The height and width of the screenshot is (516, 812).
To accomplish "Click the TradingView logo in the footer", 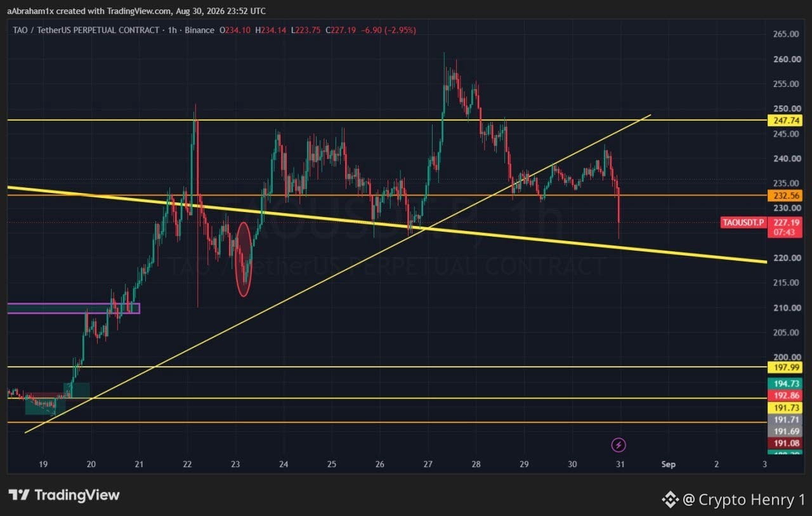I will [x=63, y=495].
